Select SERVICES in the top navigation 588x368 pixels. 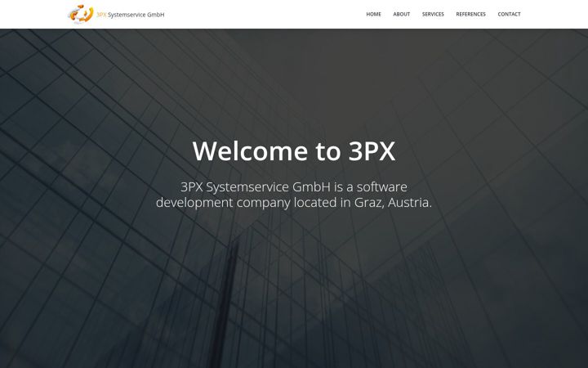[x=433, y=14]
